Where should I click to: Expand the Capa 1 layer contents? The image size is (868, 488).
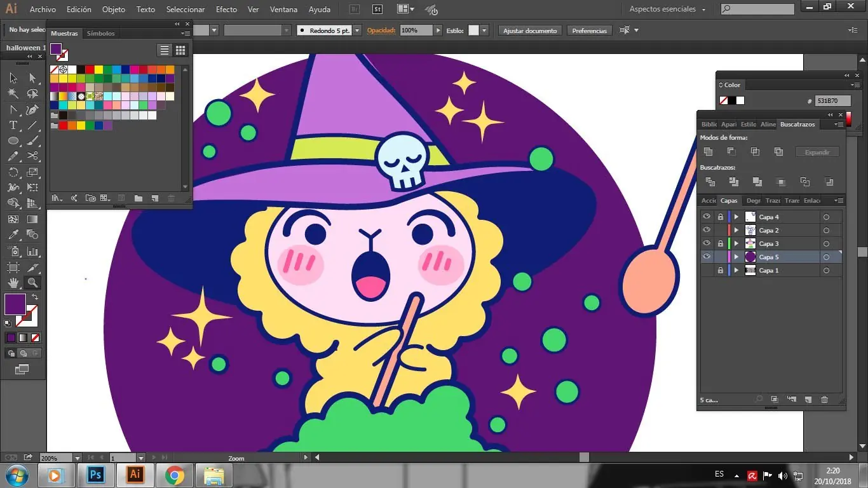[x=736, y=270]
